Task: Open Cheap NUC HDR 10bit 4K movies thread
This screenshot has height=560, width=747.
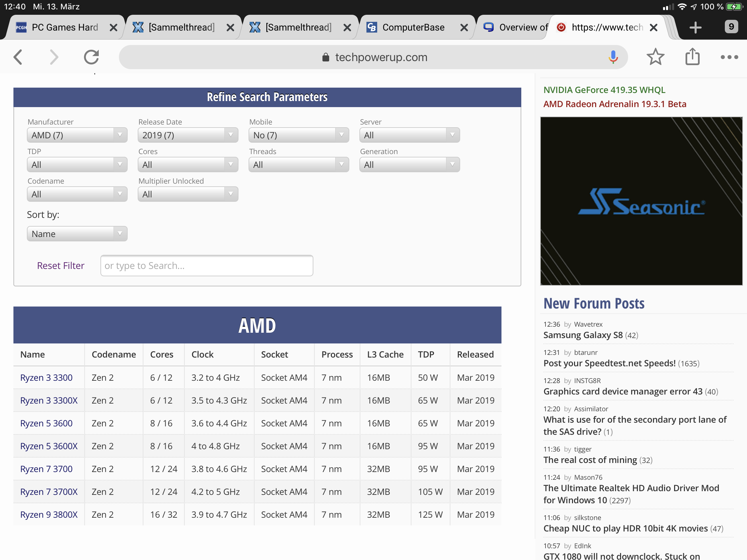Action: click(x=625, y=528)
